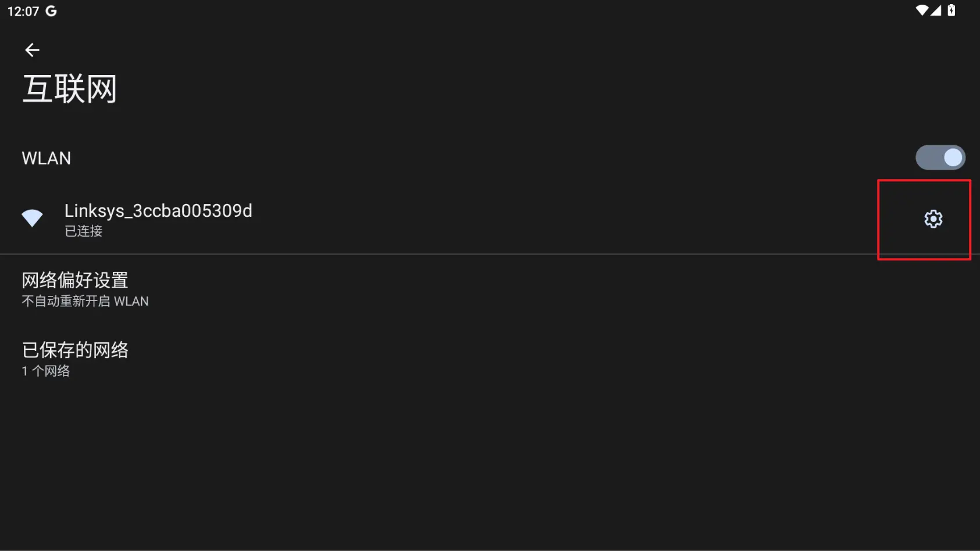Click the WLAN label text
This screenshot has width=980, height=551.
(46, 158)
